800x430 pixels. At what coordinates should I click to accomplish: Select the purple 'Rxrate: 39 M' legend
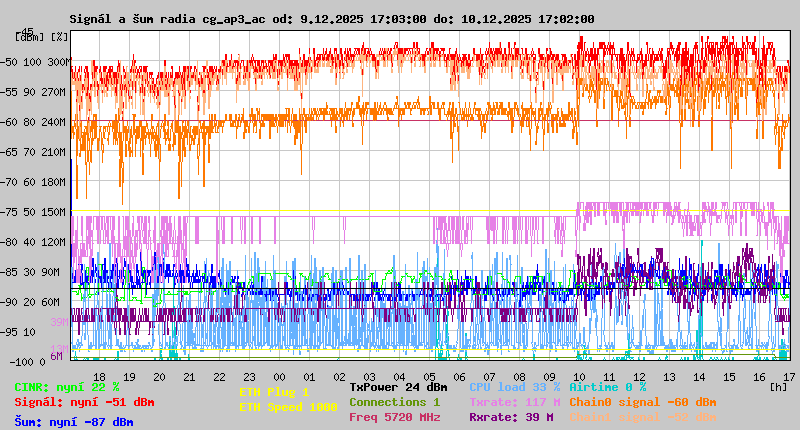[x=510, y=417]
